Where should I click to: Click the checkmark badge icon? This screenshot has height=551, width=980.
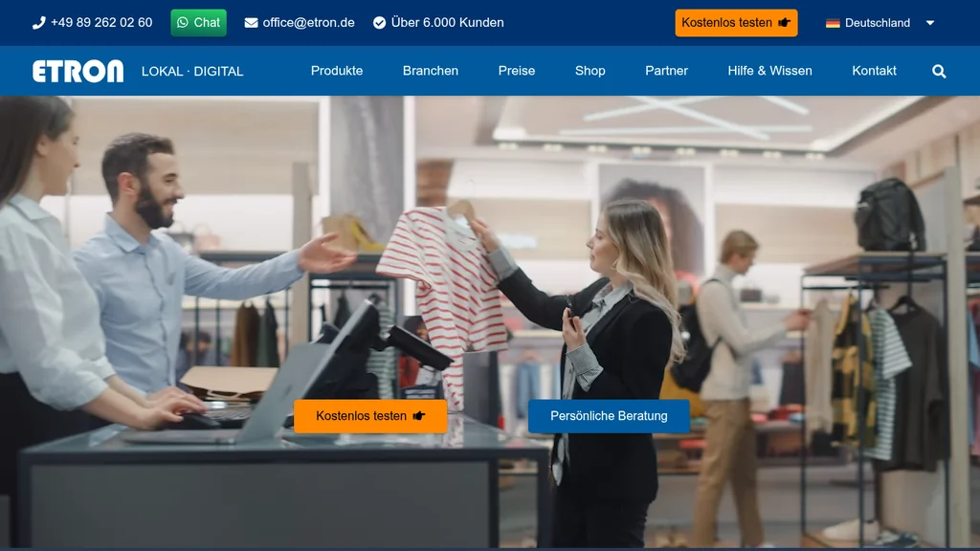tap(379, 23)
